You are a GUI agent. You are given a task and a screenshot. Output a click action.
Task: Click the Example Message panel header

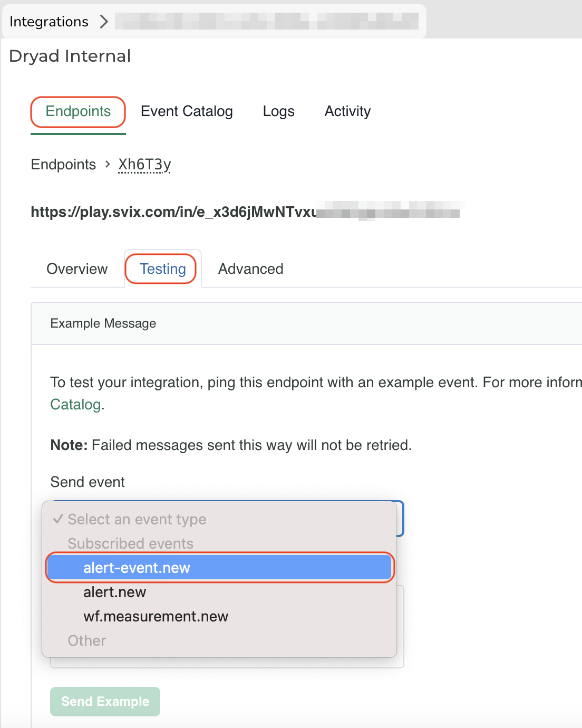[x=103, y=323]
